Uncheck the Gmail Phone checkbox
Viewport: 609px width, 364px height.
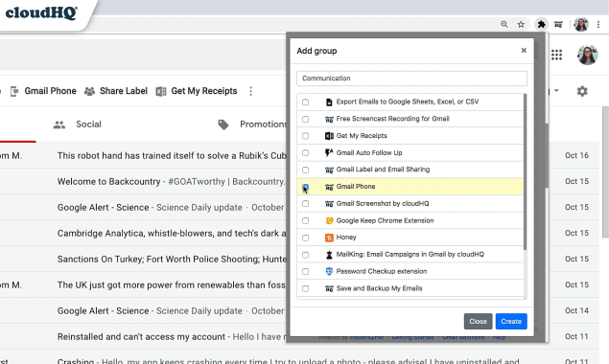coord(306,187)
